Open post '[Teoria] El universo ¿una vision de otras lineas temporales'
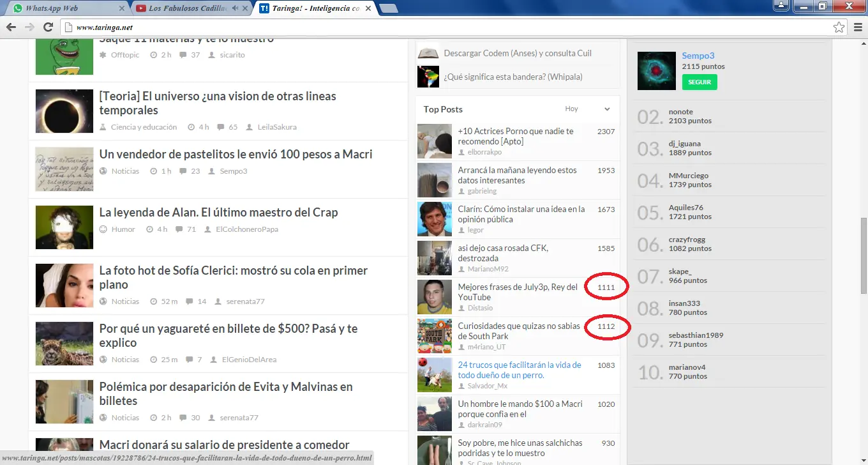 point(218,103)
